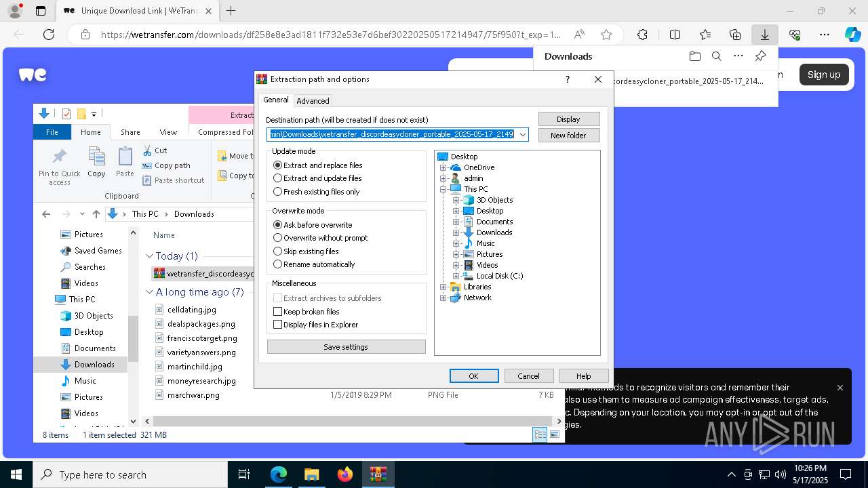Collapse A long time ago group
868x488 pixels.
[x=149, y=292]
